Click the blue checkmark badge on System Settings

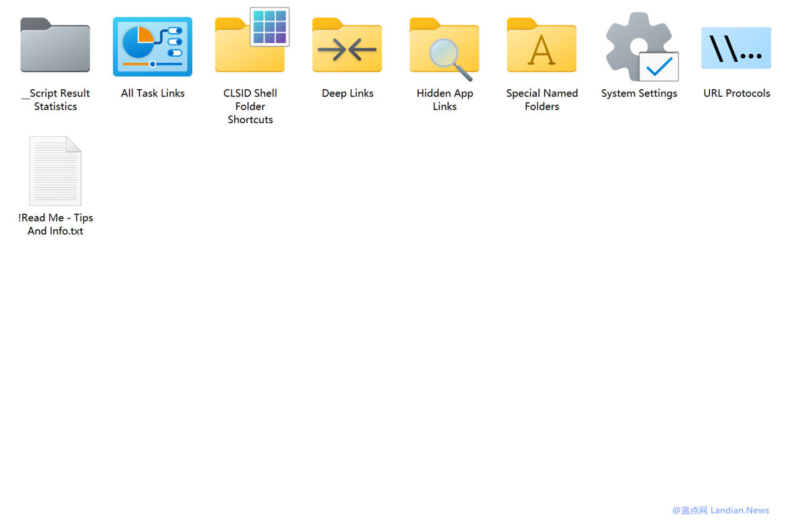click(x=659, y=67)
